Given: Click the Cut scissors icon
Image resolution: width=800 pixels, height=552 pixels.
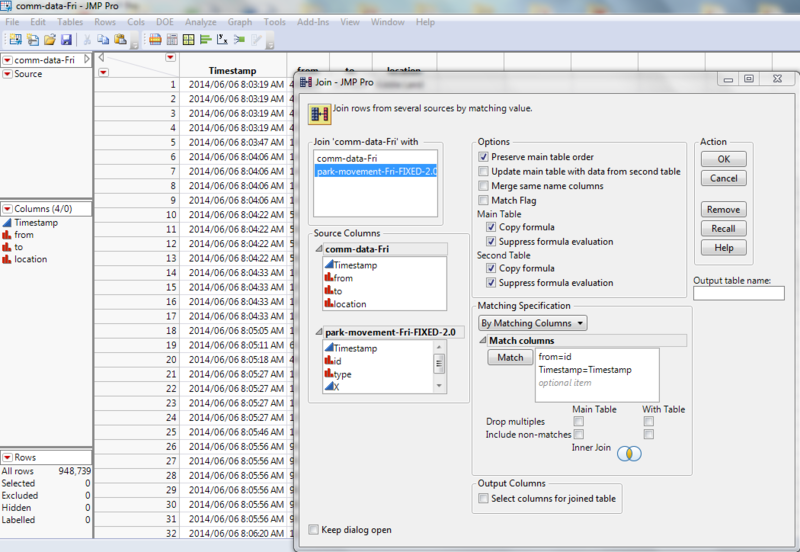Looking at the screenshot, I should tap(87, 39).
